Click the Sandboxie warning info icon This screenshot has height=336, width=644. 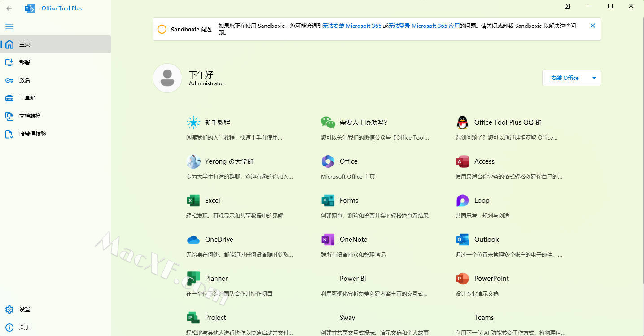coord(162,29)
